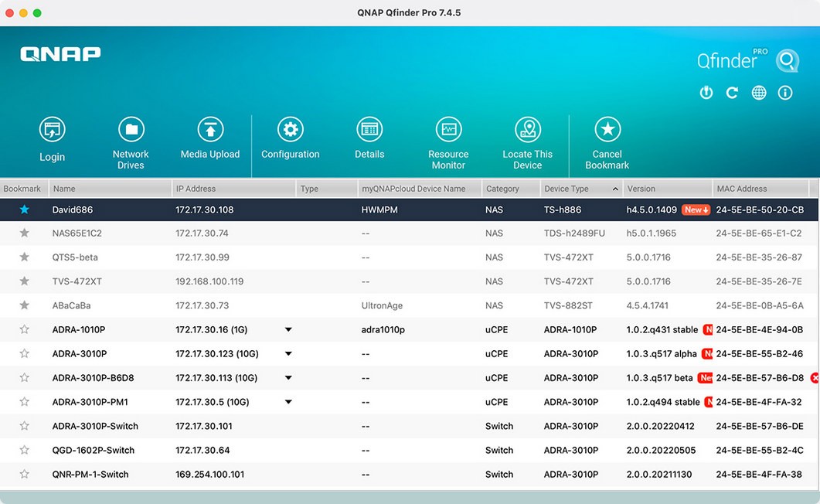Click version 2.0.0.20220412
Screen dimensions: 820x504
pyautogui.click(x=661, y=426)
